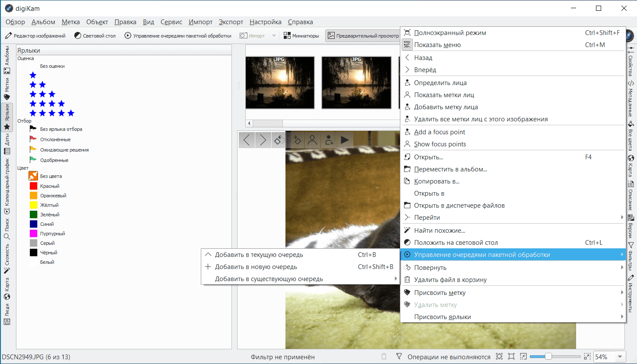Expand 'Добавить в существующую очередь' submenu
This screenshot has height=364, width=637.
[301, 279]
